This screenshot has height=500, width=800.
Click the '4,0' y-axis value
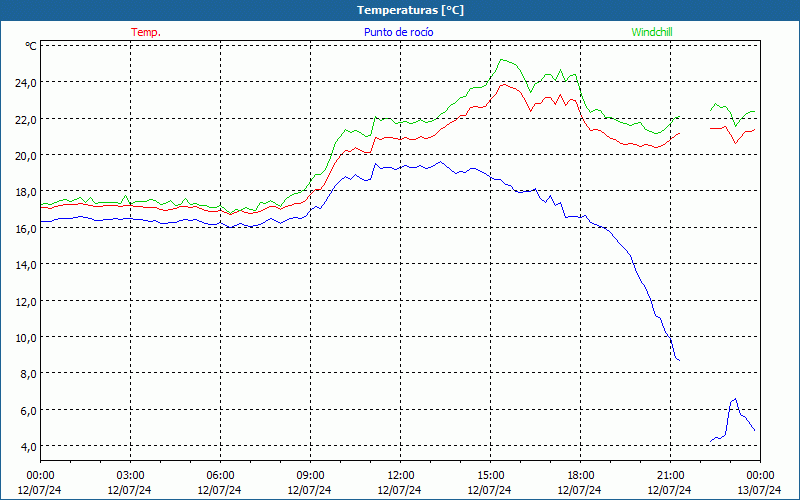(x=28, y=446)
